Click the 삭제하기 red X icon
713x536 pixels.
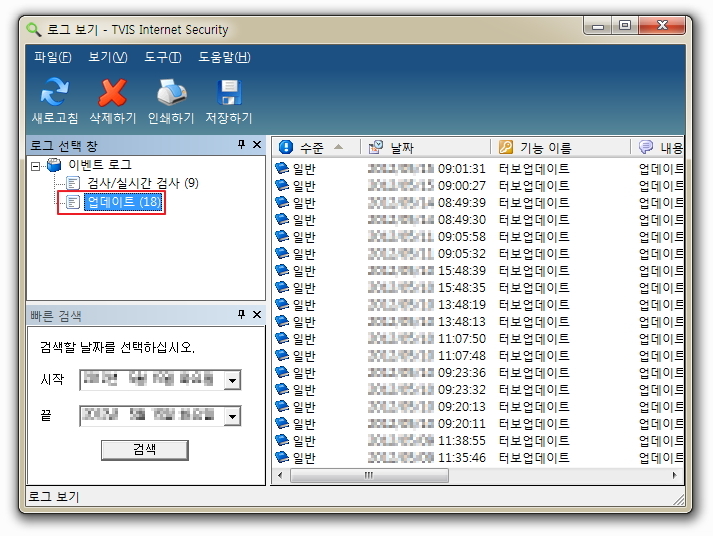[112, 94]
